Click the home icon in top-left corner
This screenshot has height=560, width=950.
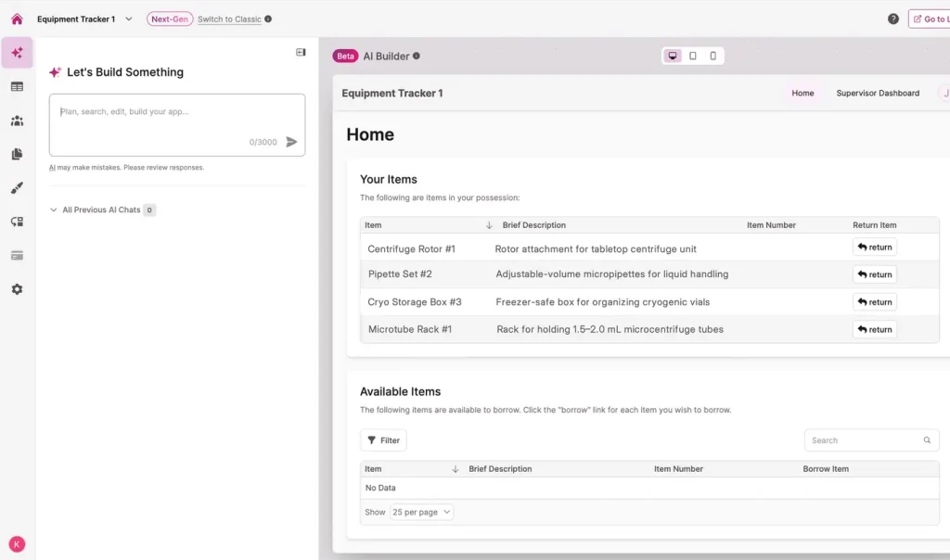coord(17,19)
